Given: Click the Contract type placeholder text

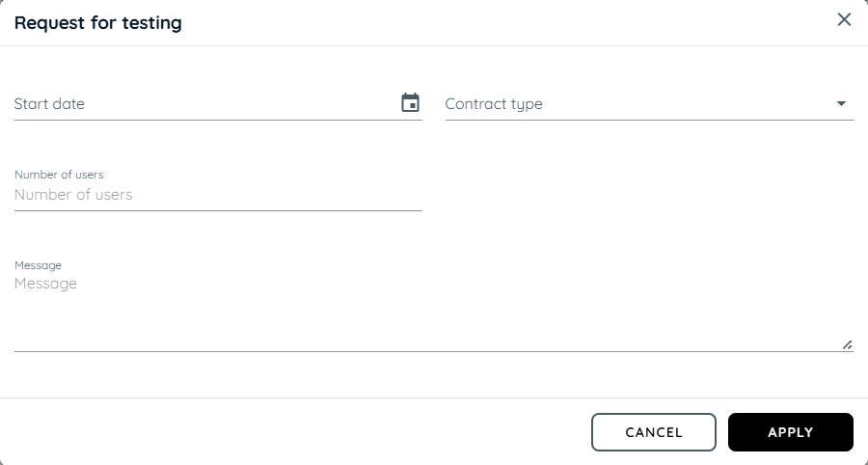Looking at the screenshot, I should (494, 104).
